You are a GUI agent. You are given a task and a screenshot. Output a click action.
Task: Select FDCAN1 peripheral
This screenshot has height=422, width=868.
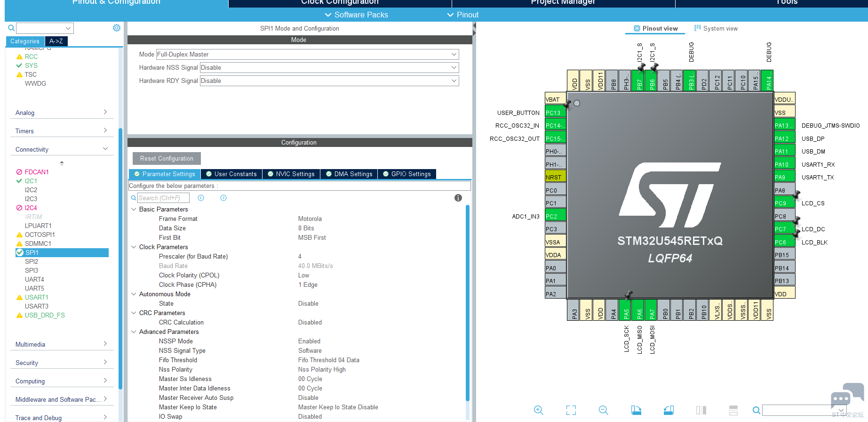(37, 172)
